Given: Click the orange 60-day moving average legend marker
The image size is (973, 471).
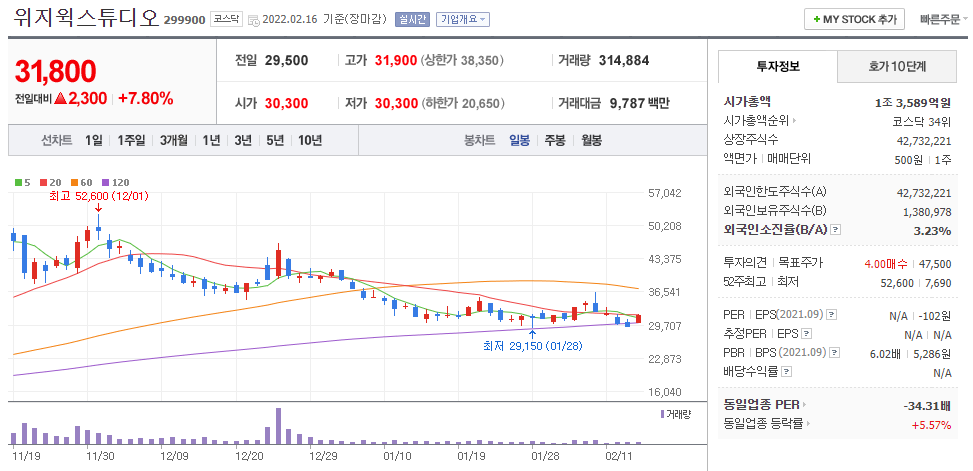Looking at the screenshot, I should coord(74,182).
